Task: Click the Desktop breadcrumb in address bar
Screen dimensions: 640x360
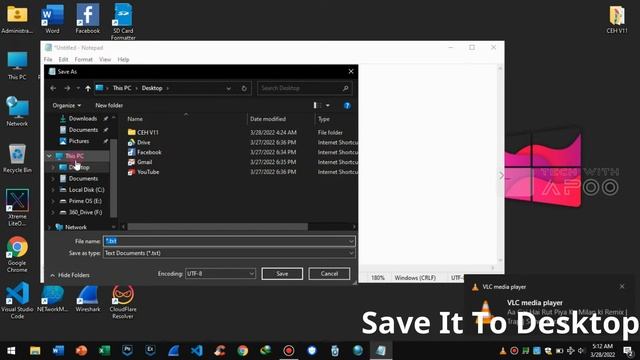Action: pyautogui.click(x=152, y=88)
